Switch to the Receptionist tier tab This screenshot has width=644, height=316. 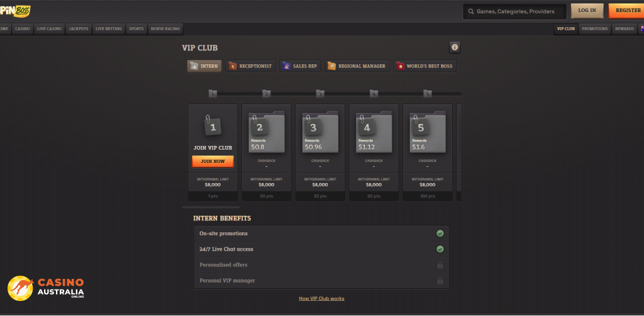[250, 65]
